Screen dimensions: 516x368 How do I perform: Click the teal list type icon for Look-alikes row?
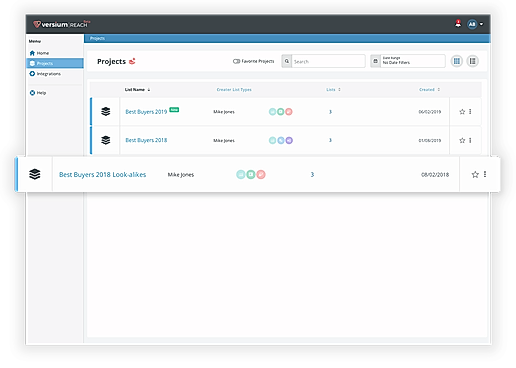[x=241, y=174]
